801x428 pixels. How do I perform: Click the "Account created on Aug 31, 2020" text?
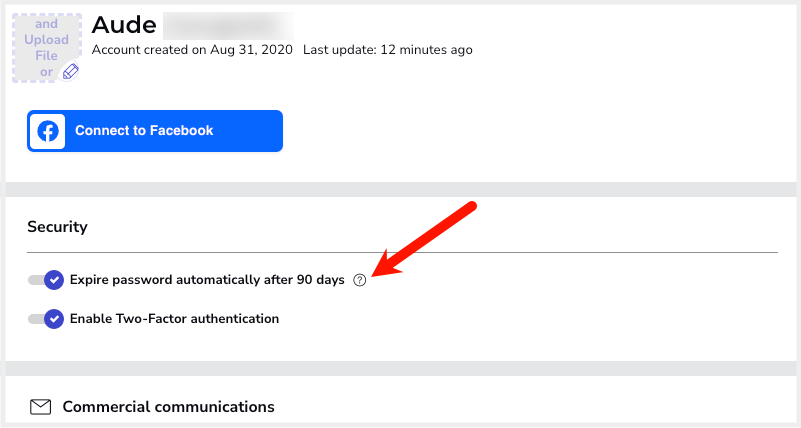point(192,50)
